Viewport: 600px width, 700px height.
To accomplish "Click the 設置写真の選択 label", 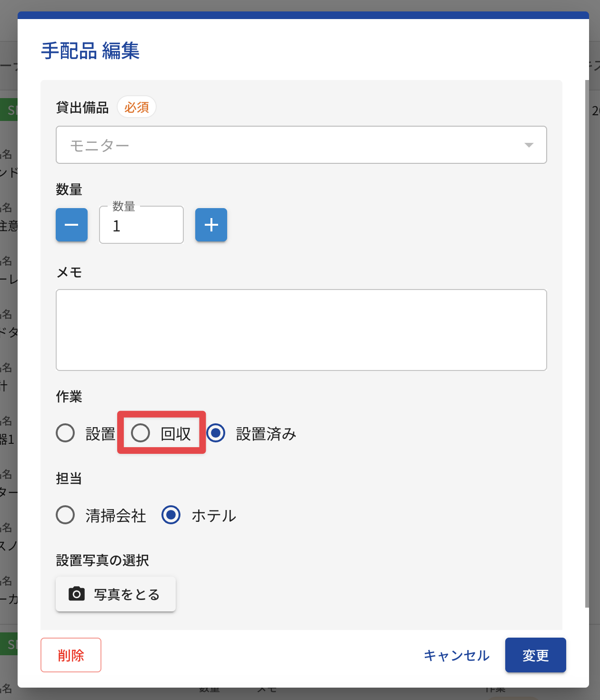I will coord(102,560).
